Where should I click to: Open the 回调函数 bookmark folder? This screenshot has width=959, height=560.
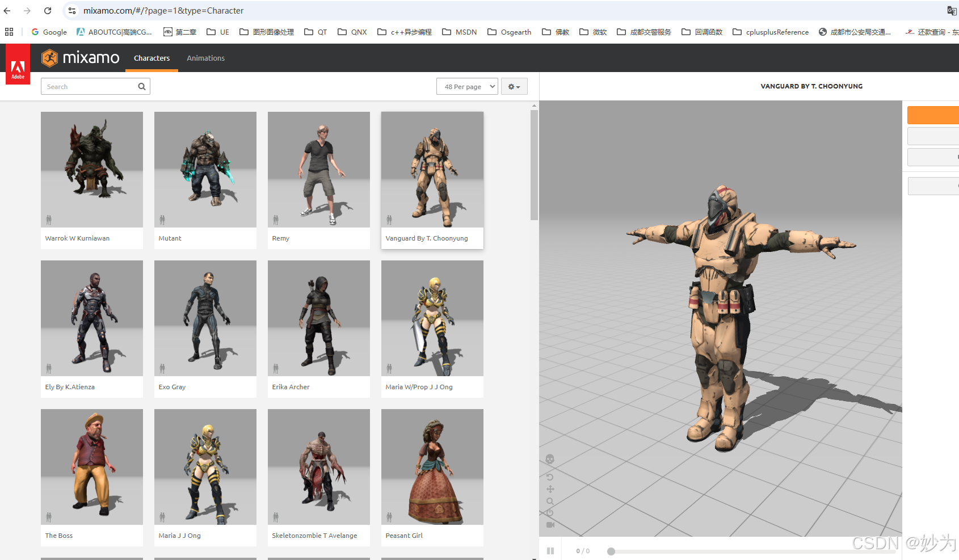point(702,32)
